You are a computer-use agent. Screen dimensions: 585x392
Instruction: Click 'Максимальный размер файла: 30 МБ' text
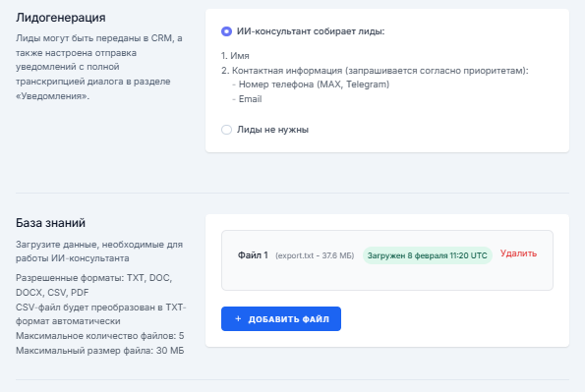click(x=99, y=351)
